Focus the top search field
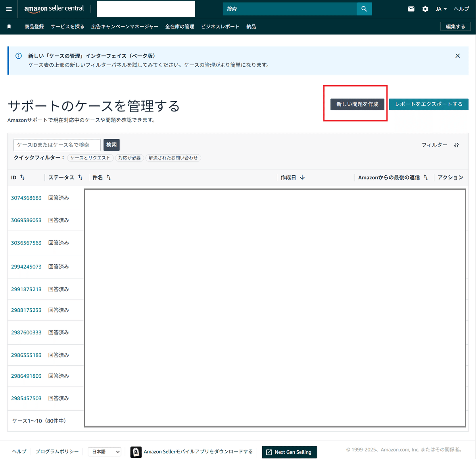Screen dimensions: 476x459 [290, 9]
